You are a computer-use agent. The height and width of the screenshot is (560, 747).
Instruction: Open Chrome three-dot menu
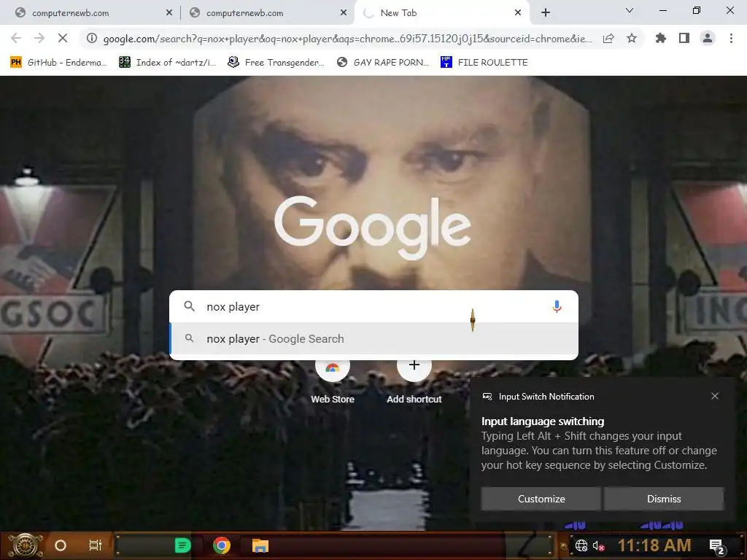click(731, 38)
